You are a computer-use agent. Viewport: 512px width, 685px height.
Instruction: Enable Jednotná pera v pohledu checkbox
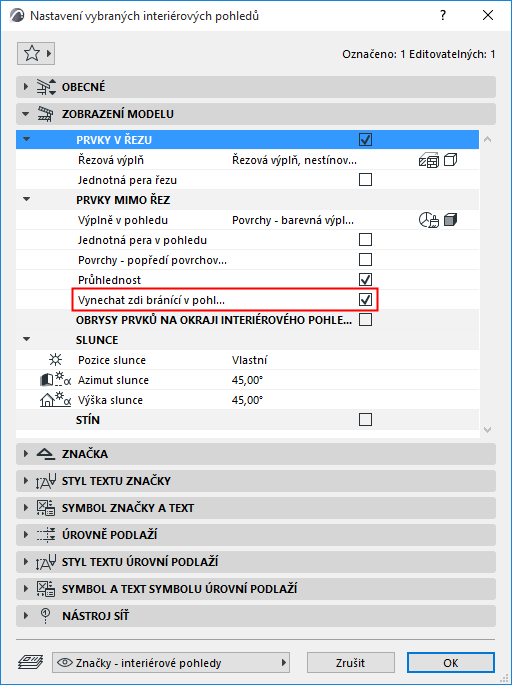pos(365,239)
